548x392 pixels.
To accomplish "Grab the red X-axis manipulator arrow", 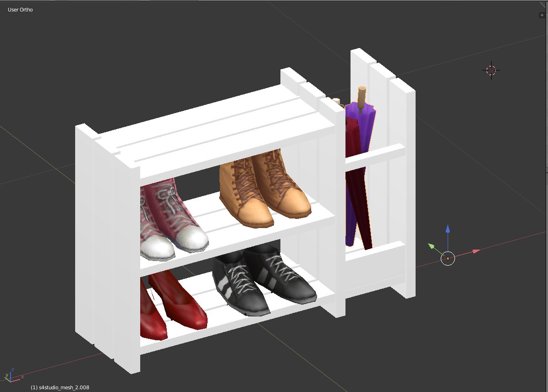I will pyautogui.click(x=476, y=251).
